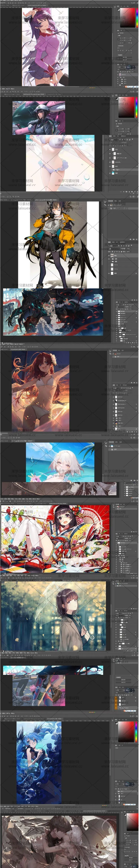This screenshot has width=139, height=868.
Task: Click foreground swatch in swimsuit girl window
Action: coord(116,98)
